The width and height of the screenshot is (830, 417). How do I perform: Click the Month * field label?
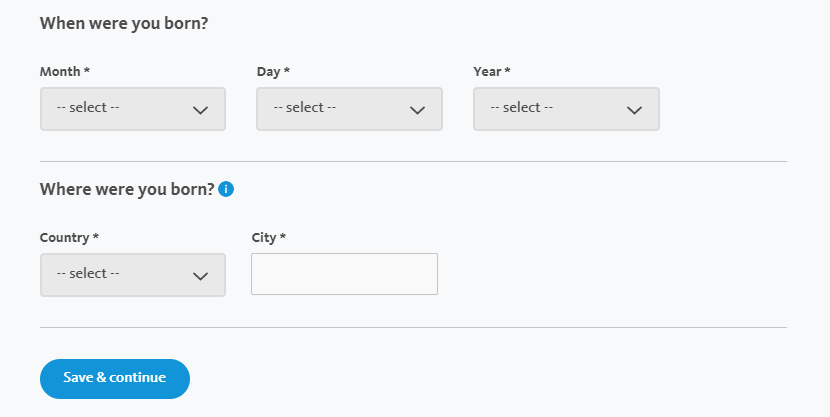pos(65,71)
